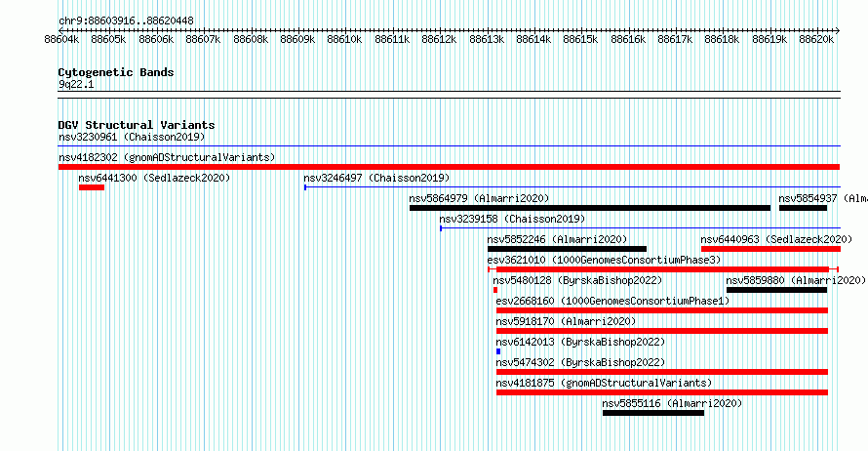Click the nsv5864979 (Almarri2020) label
This screenshot has width=868, height=451.
pyautogui.click(x=480, y=198)
